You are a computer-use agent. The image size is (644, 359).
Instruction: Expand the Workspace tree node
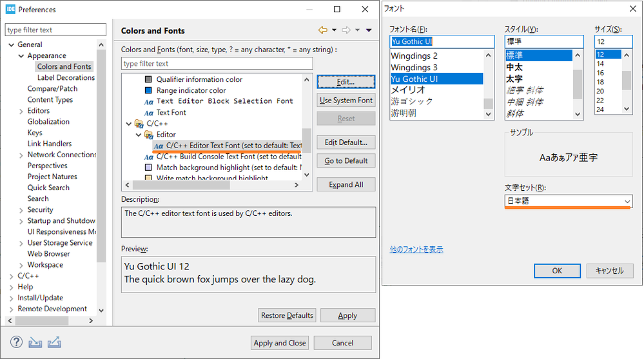[x=21, y=265]
